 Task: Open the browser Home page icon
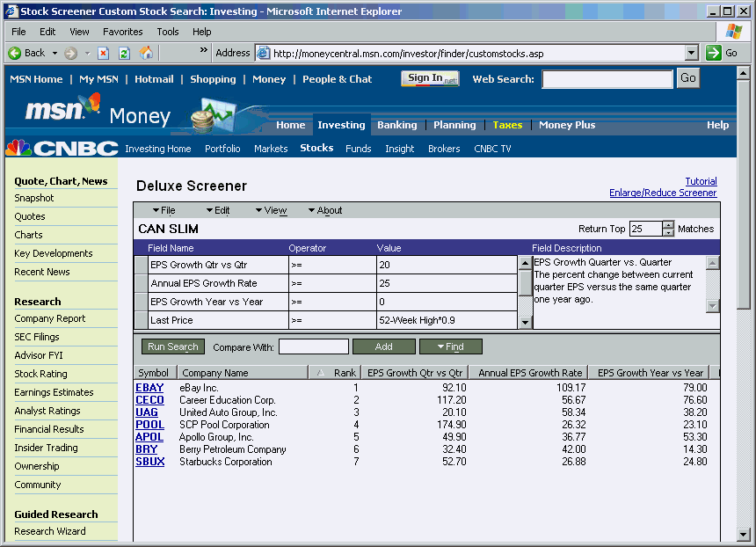coord(145,53)
